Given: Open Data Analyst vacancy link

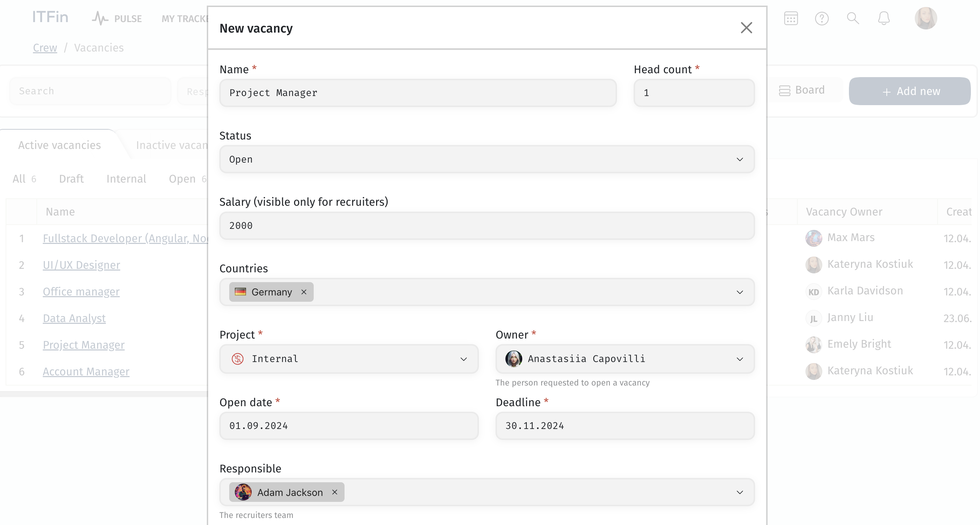Looking at the screenshot, I should click(74, 318).
